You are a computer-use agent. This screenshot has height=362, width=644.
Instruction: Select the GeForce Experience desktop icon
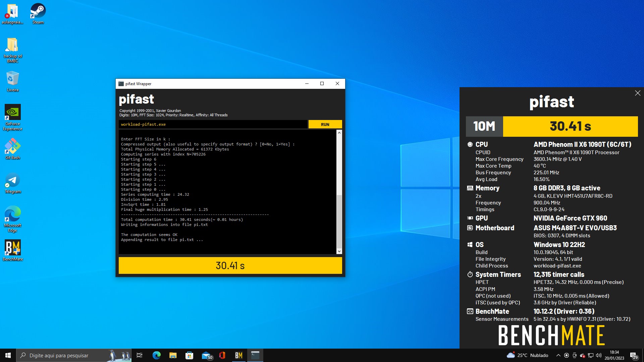pyautogui.click(x=12, y=117)
